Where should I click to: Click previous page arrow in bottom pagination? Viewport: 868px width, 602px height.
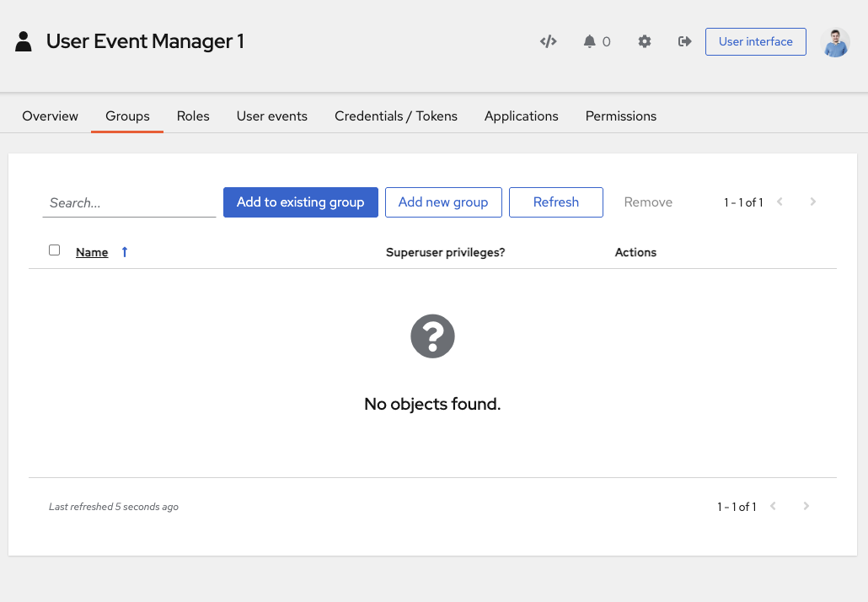click(774, 507)
